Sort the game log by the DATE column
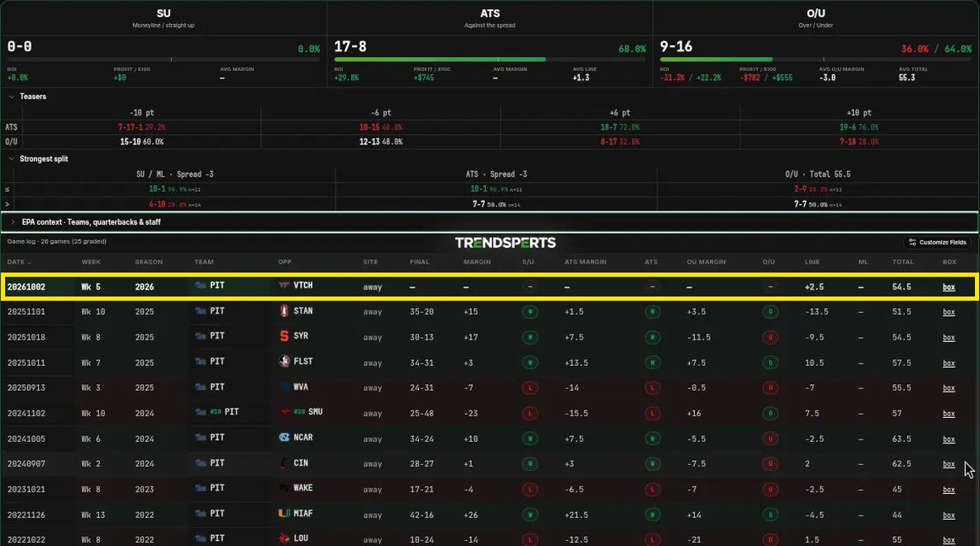This screenshot has height=546, width=980. point(19,262)
